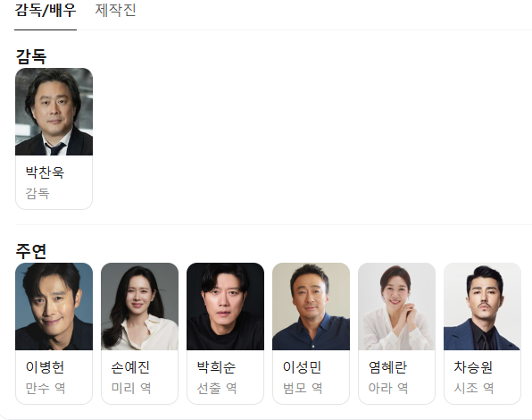Open 차승원's portrait photo

pyautogui.click(x=483, y=307)
